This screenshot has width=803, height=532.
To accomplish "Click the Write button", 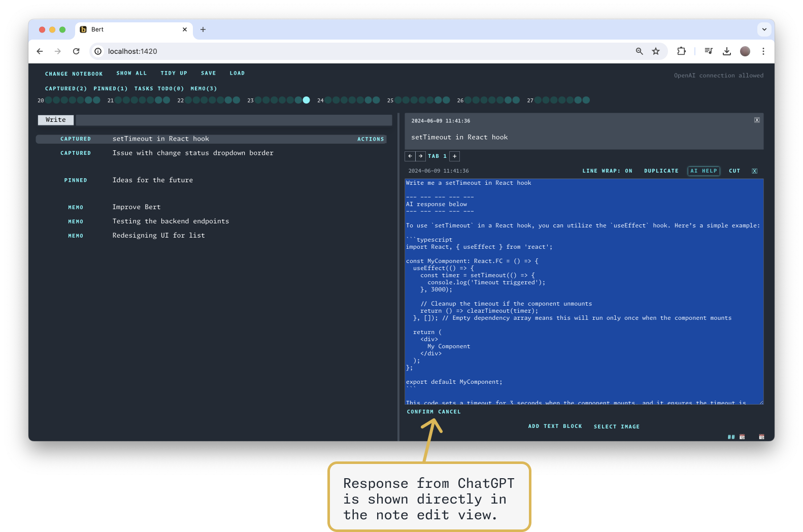I will click(x=56, y=120).
